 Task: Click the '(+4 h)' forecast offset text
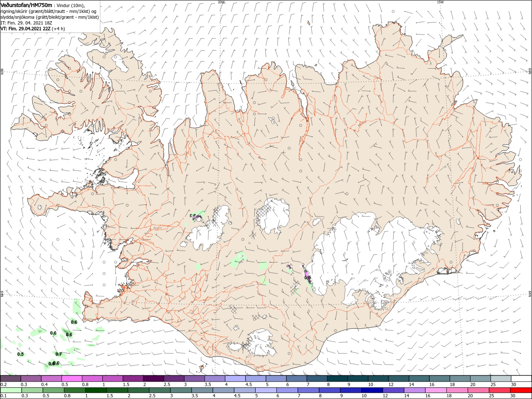point(59,29)
